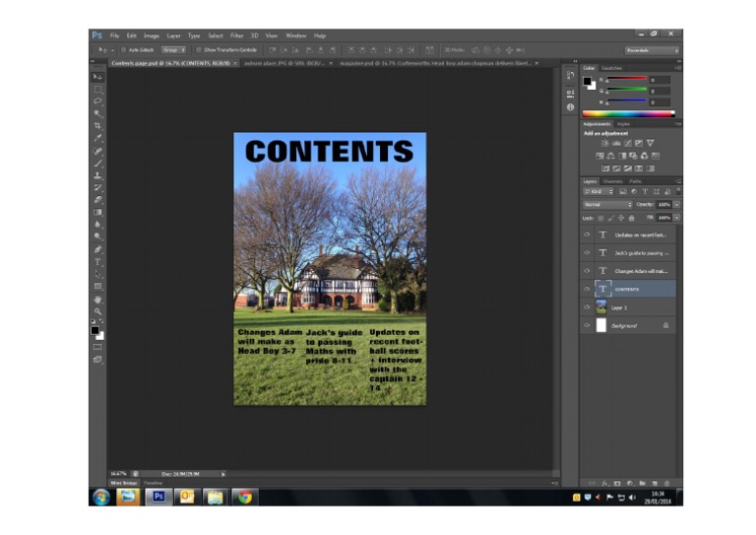Switch to the Swatches panel tab
The width and height of the screenshot is (756, 535).
coord(612,68)
